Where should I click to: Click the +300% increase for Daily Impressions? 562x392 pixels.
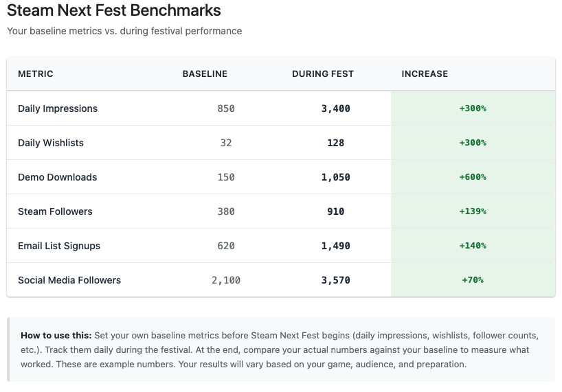473,108
